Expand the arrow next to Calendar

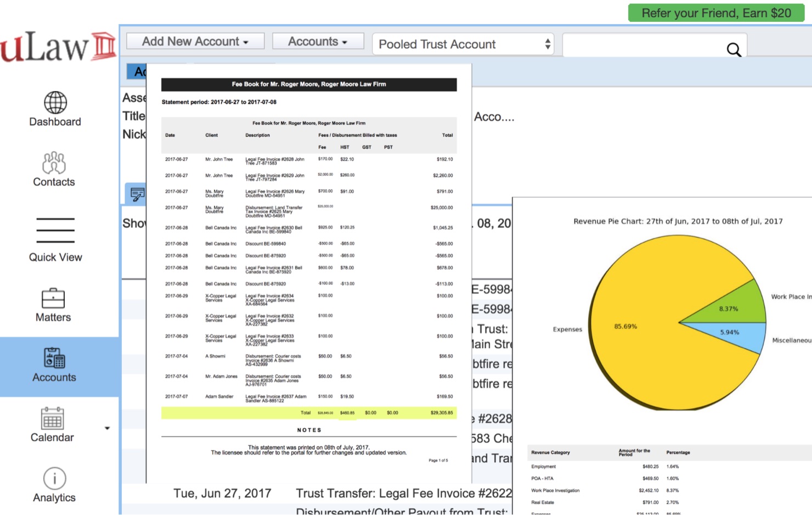107,428
